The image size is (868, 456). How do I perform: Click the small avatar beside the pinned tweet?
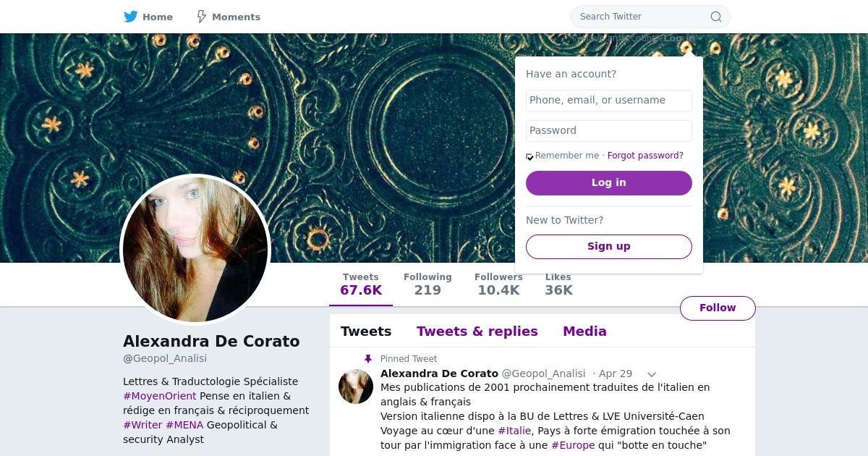(x=356, y=386)
